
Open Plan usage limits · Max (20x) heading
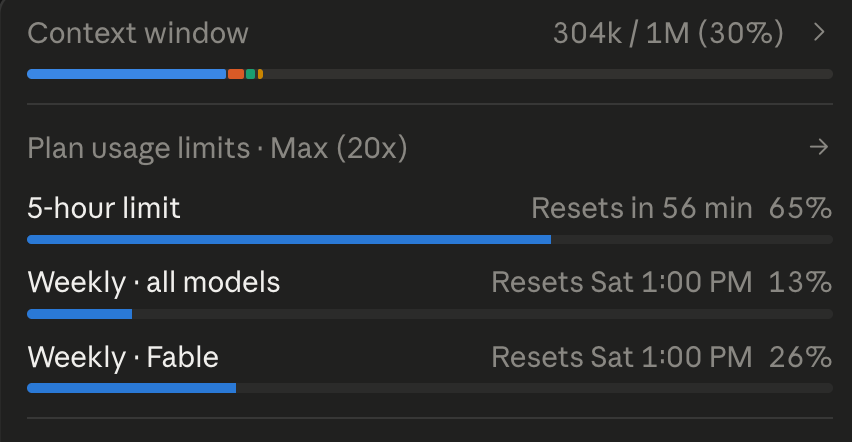[217, 148]
